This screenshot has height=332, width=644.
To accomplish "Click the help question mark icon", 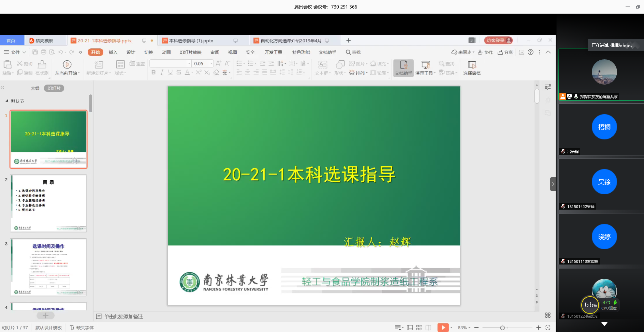I will click(x=530, y=52).
